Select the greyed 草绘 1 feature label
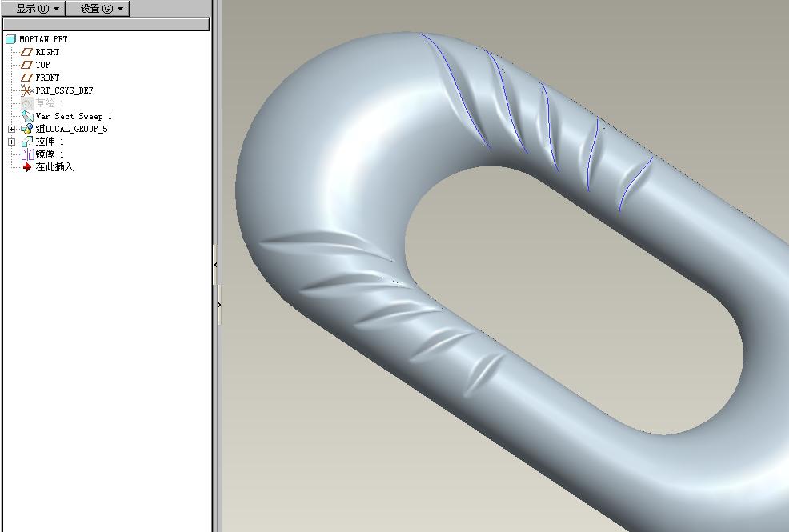 (x=50, y=103)
